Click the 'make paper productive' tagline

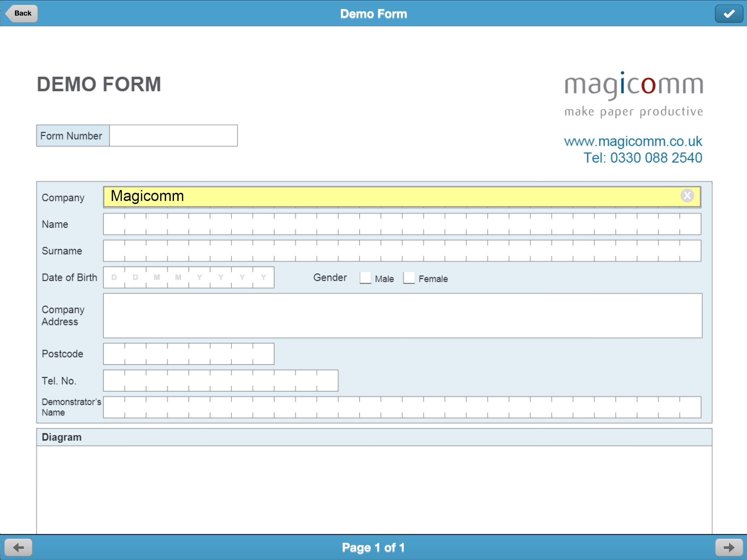click(x=634, y=112)
